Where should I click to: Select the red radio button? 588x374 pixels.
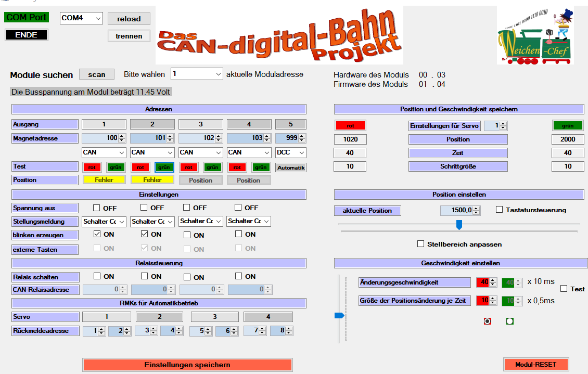tap(487, 321)
